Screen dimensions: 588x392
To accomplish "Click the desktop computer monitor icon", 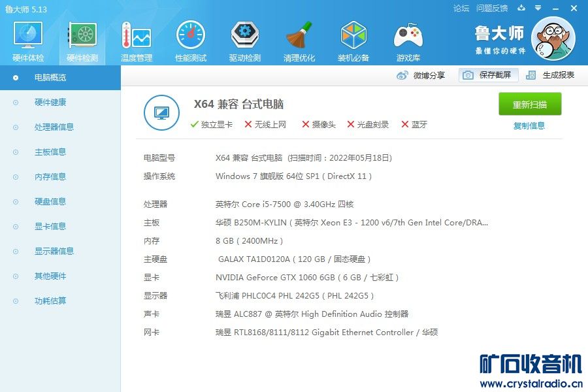I will 161,112.
